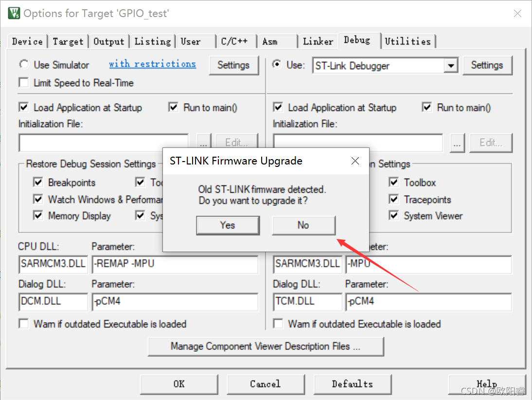Click the TCM.DLL dialog DLL field

[308, 302]
